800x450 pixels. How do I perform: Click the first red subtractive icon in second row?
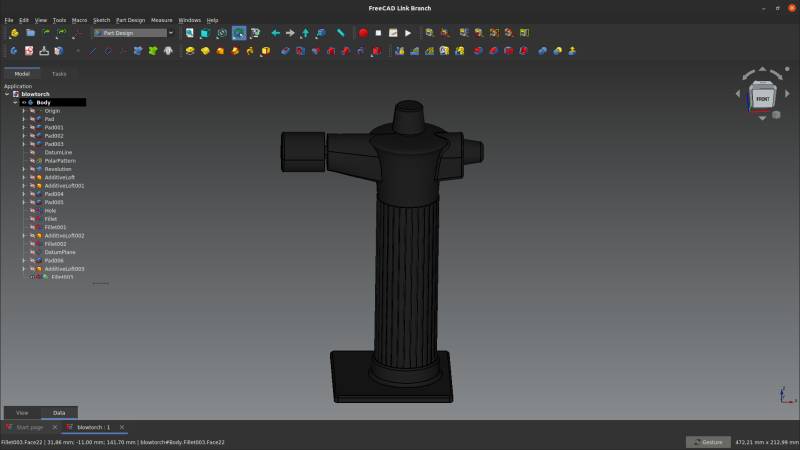click(331, 51)
